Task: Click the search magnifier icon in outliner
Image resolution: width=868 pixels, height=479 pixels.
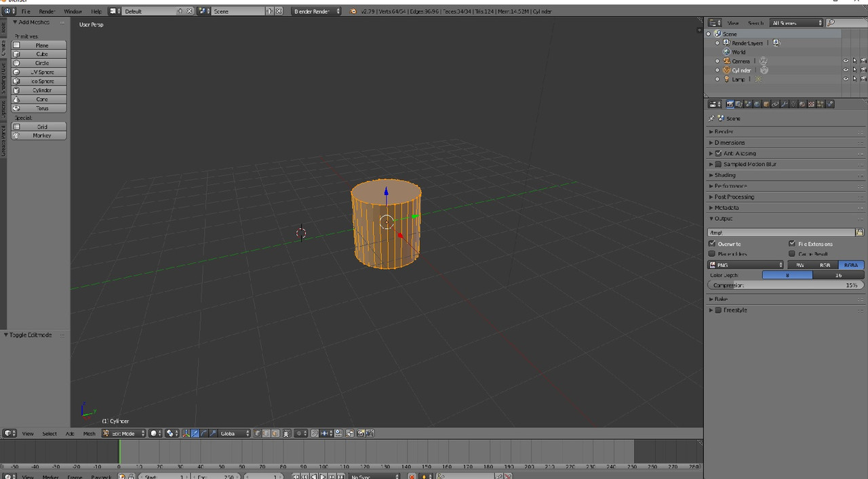Action: (x=831, y=23)
